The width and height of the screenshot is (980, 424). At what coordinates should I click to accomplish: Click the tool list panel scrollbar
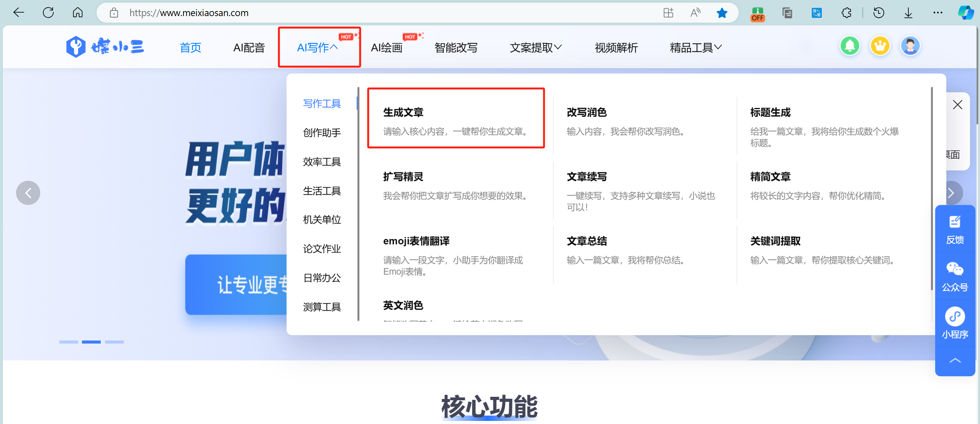[932, 188]
